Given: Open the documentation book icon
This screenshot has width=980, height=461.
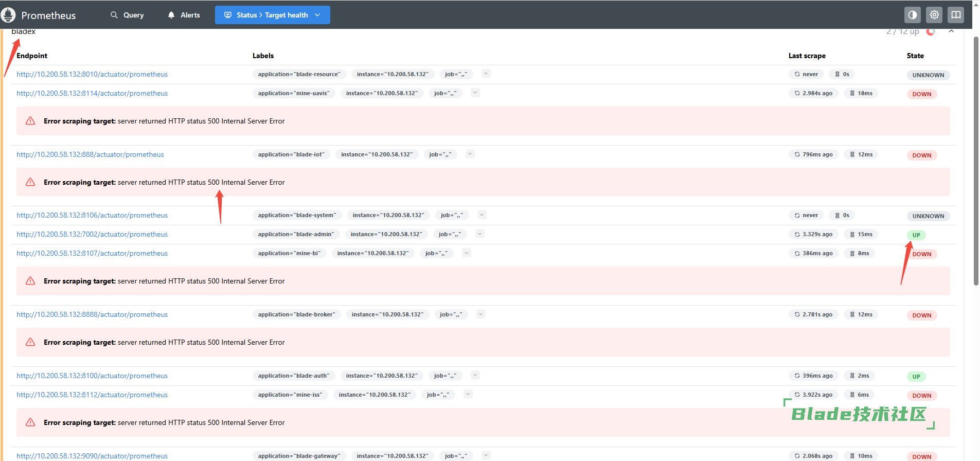Looking at the screenshot, I should (956, 15).
